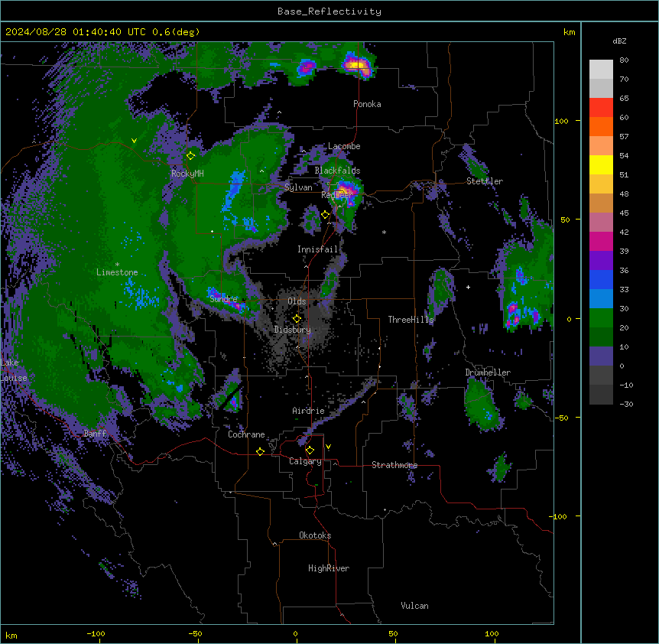Click the Banff label
The height and width of the screenshot is (644, 659).
[x=95, y=434]
